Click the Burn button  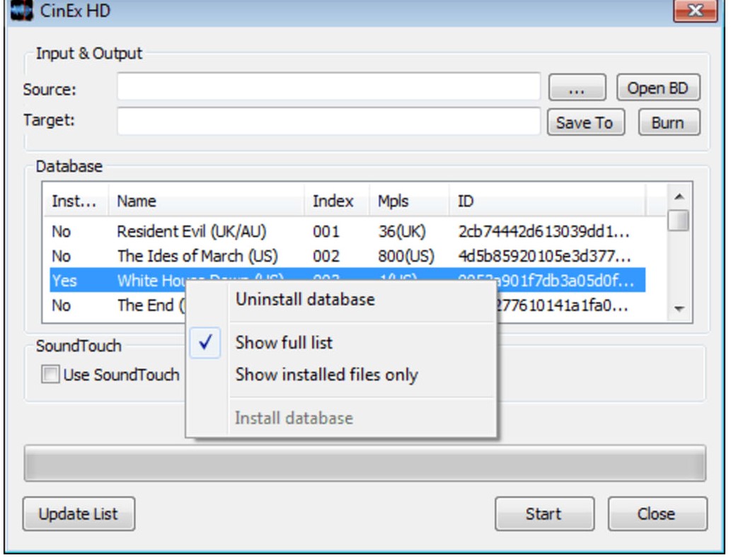(669, 122)
